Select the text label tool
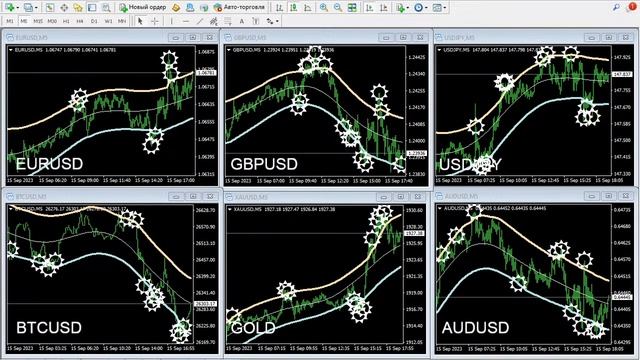 (x=256, y=21)
